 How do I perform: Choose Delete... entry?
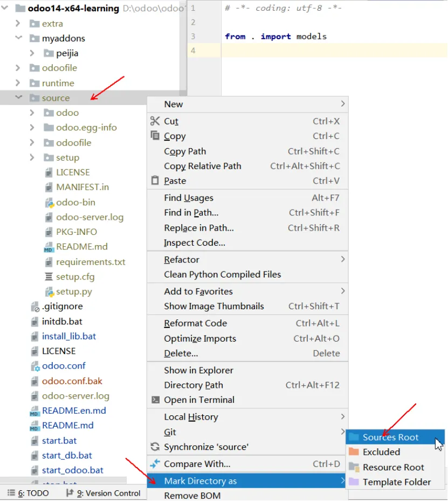coord(247,353)
